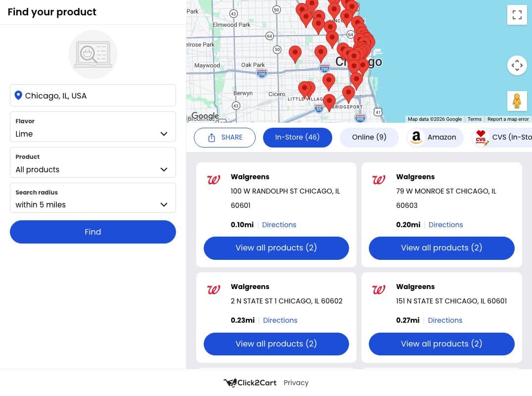
Task: Filter results by Amazon
Action: point(435,138)
